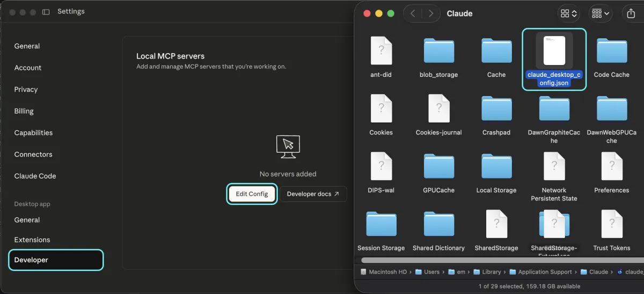Toggle the sidebar icon in Settings title bar
Viewport: 644px width, 294px height.
46,12
